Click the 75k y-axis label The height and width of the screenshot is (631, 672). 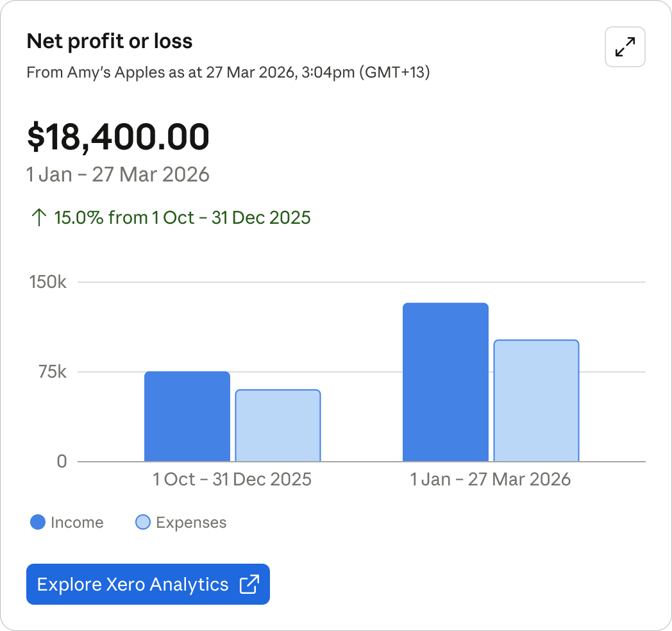(53, 372)
